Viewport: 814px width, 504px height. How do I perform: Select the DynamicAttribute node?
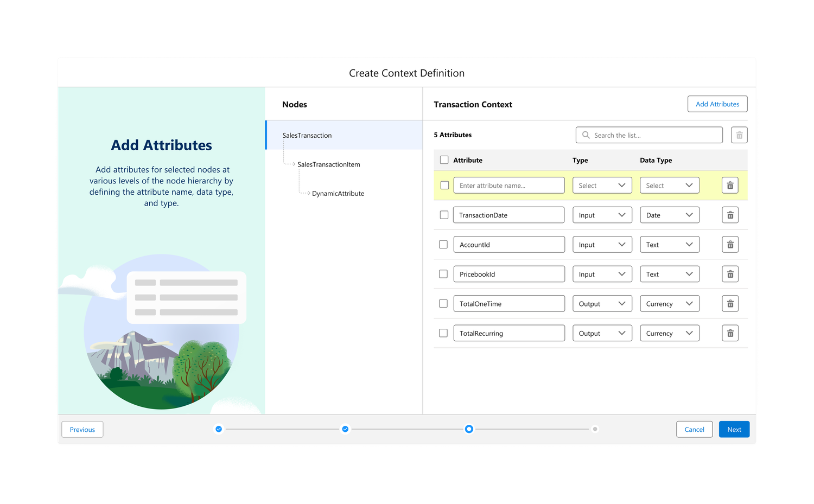pyautogui.click(x=338, y=194)
